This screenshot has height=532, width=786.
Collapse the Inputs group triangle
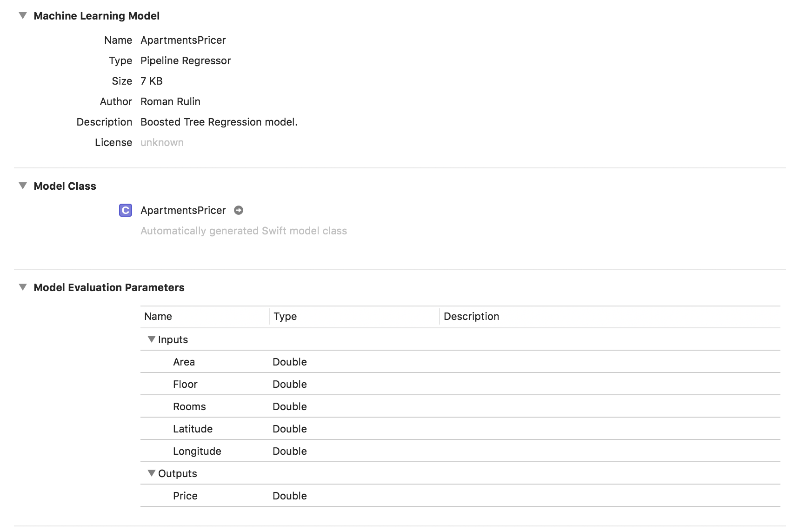click(151, 339)
